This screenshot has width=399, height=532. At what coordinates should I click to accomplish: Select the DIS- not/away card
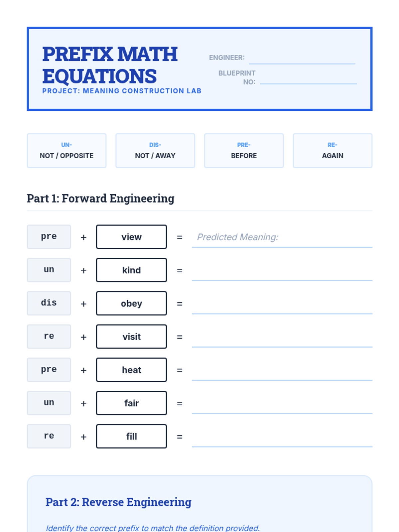pos(155,151)
